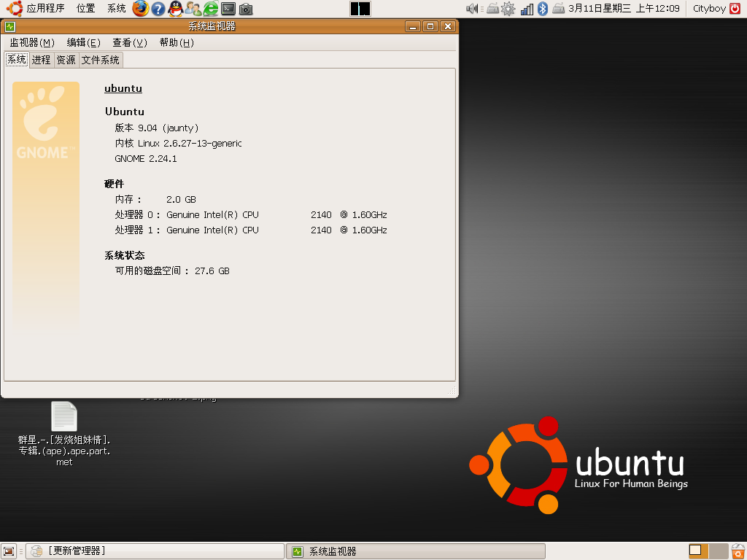Click the 硬件 hardware heading
The width and height of the screenshot is (747, 560).
coord(114,184)
